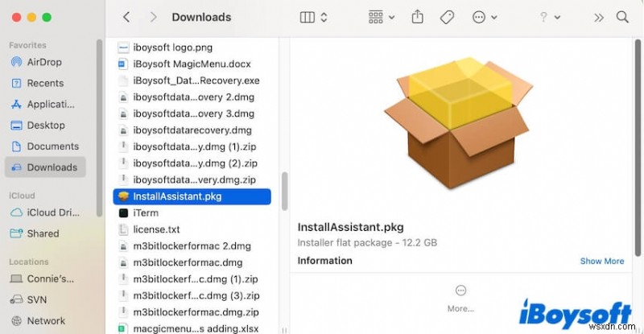Go back with the left chevron
The width and height of the screenshot is (644, 334).
[126, 17]
